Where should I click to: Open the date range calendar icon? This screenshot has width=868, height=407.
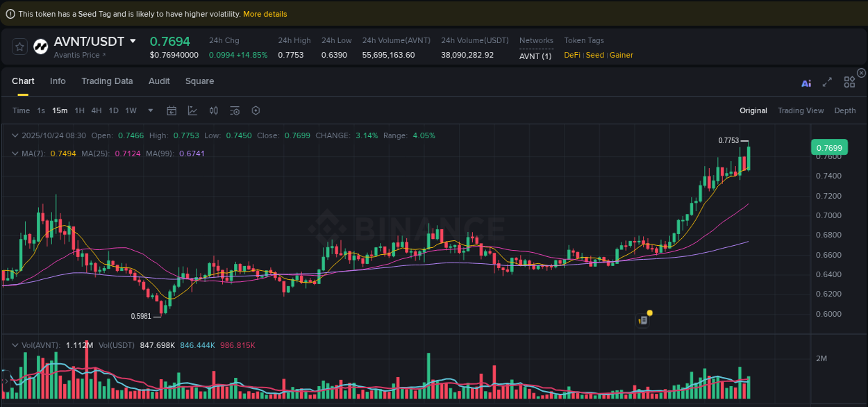pyautogui.click(x=172, y=110)
